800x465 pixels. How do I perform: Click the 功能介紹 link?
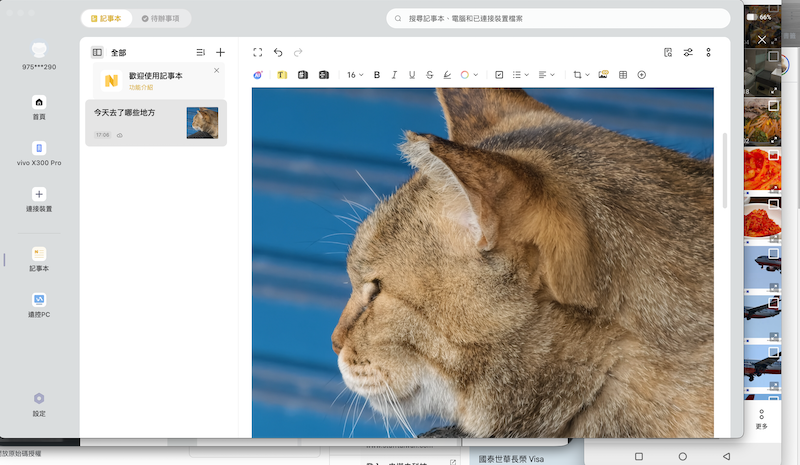(141, 88)
